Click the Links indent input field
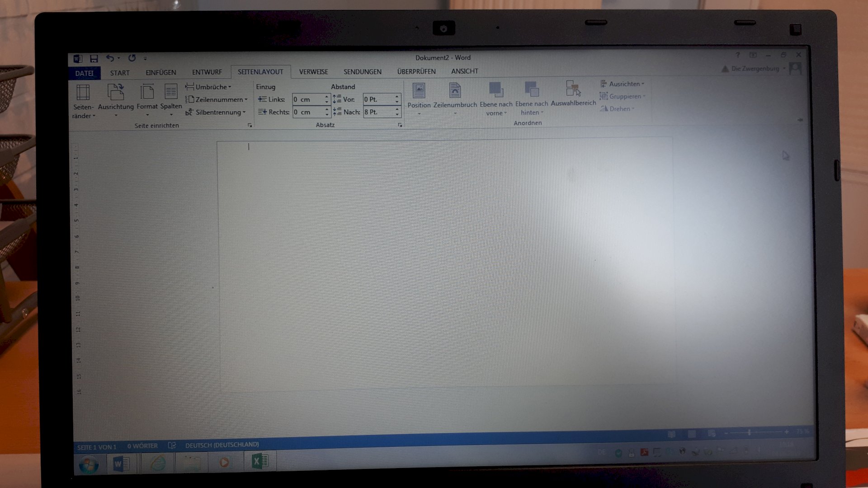The width and height of the screenshot is (868, 488). click(307, 99)
